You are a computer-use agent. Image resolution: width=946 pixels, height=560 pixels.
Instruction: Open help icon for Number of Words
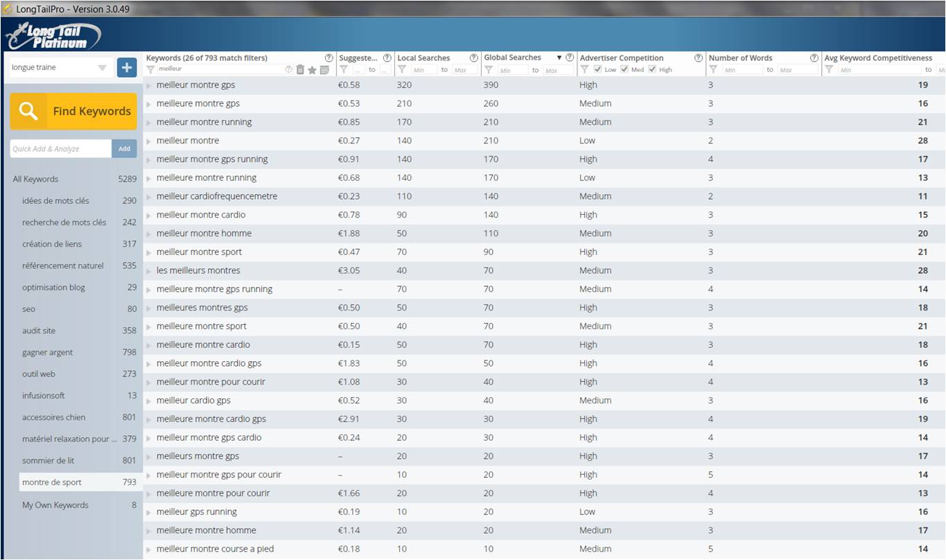pos(814,58)
